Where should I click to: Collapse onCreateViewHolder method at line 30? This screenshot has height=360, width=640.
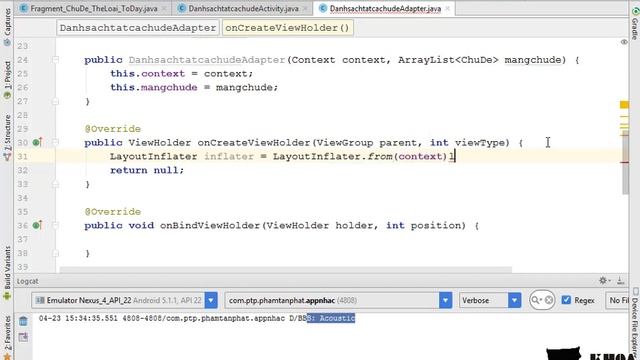tap(56, 142)
